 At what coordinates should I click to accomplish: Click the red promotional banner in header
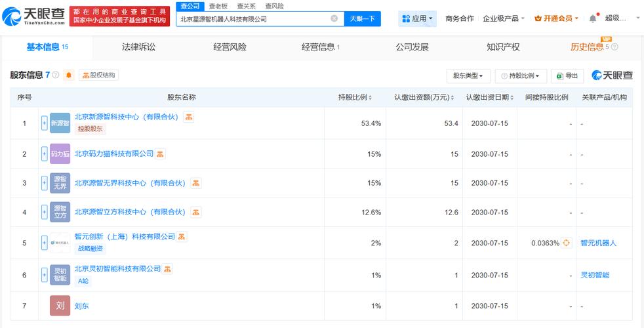[119, 16]
